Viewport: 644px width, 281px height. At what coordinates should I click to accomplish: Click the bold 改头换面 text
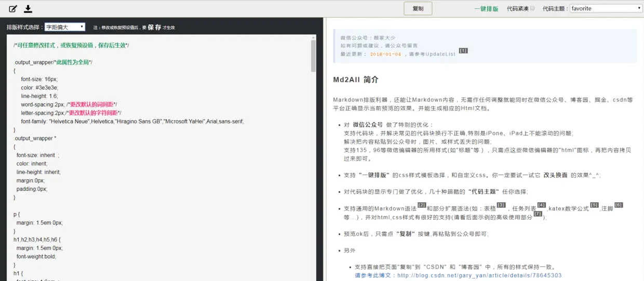click(x=556, y=176)
